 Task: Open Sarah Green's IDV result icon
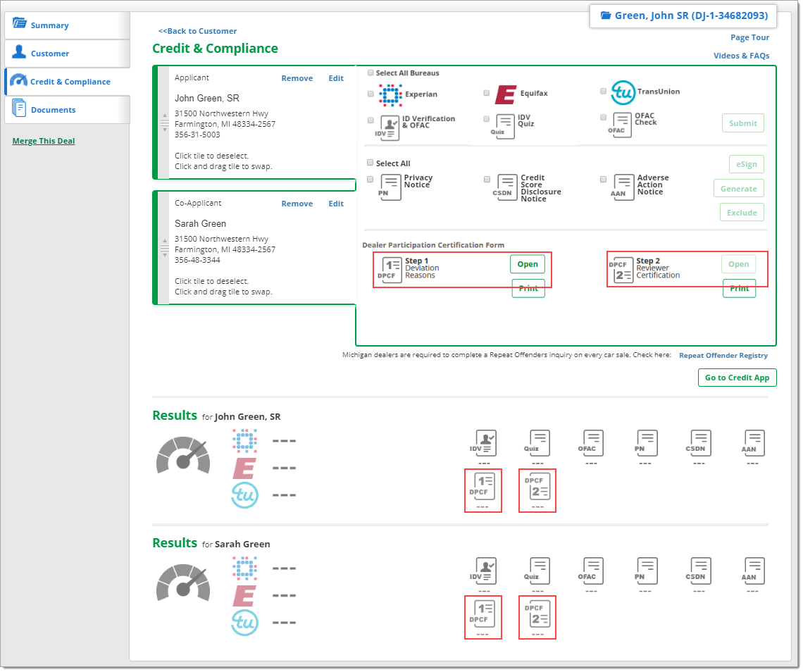(x=483, y=571)
